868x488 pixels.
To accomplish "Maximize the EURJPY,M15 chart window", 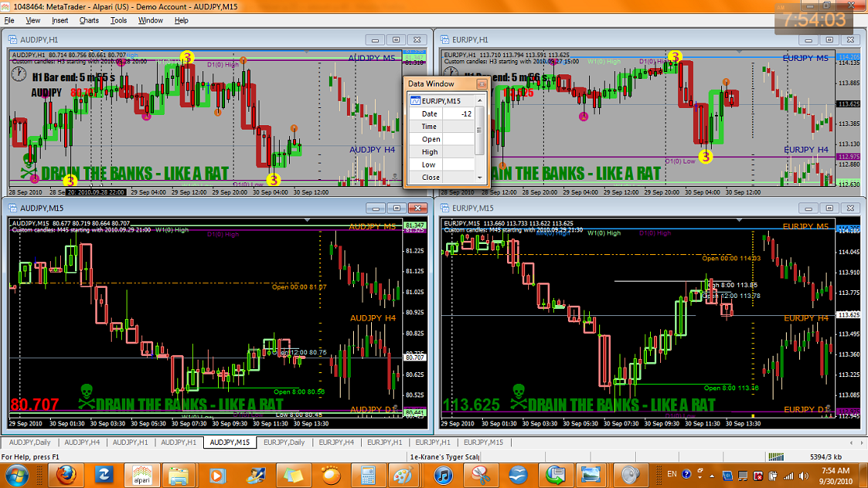I will pos(829,208).
